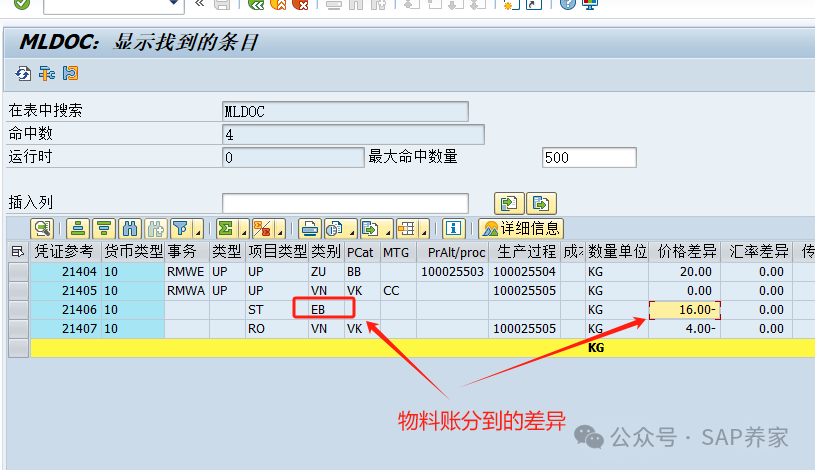Click the Total sigma icon
Image resolution: width=815 pixels, height=470 pixels.
pos(226,228)
